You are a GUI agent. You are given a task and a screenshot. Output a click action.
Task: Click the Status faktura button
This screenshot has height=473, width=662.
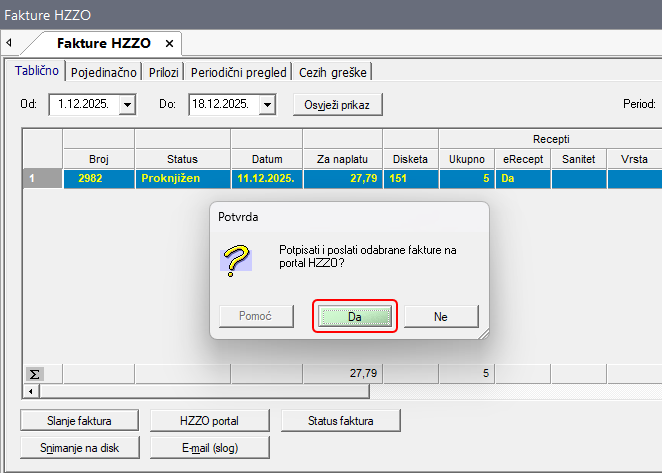[341, 420]
